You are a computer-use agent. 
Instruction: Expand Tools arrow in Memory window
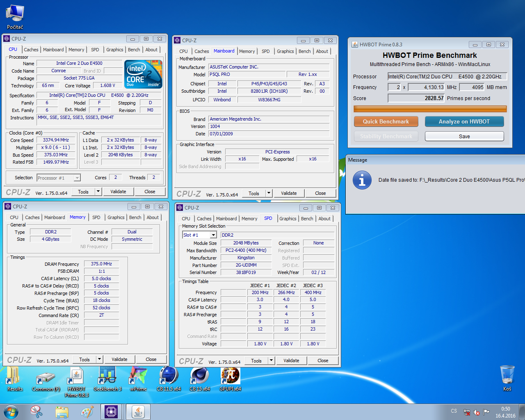99,359
